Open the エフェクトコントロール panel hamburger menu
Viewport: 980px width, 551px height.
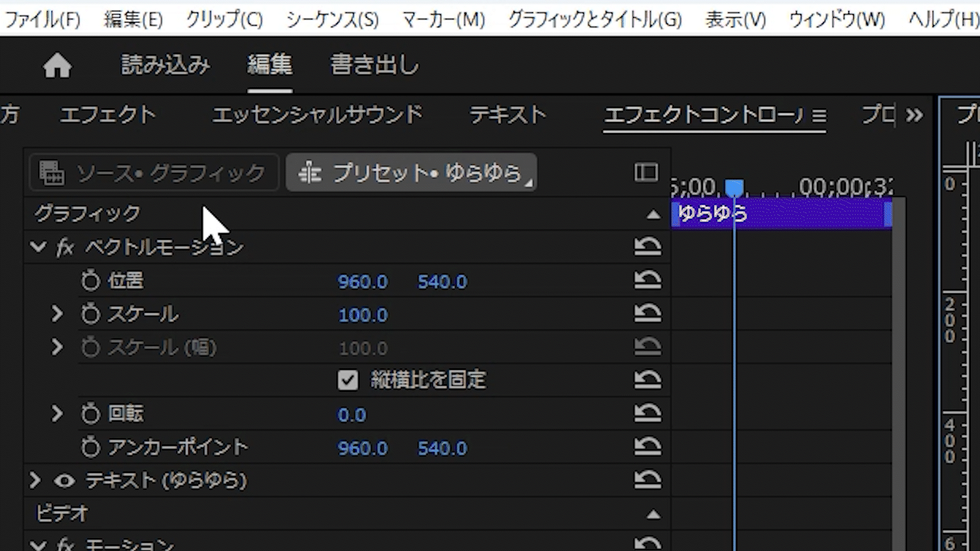pos(819,116)
